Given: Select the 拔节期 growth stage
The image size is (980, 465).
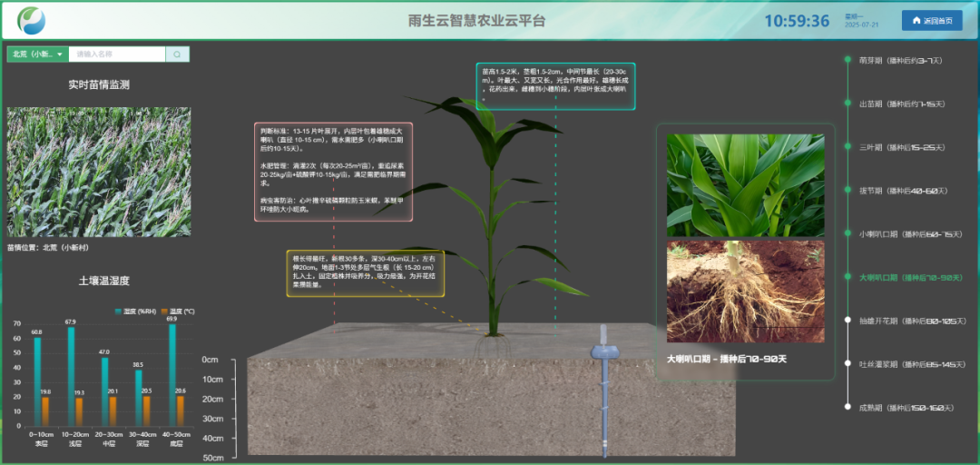Looking at the screenshot, I should [904, 190].
